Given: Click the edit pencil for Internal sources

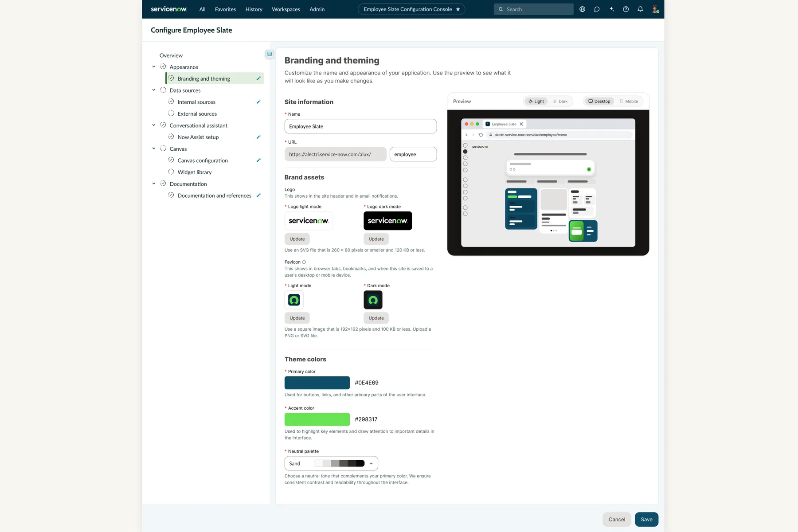Looking at the screenshot, I should pos(258,102).
